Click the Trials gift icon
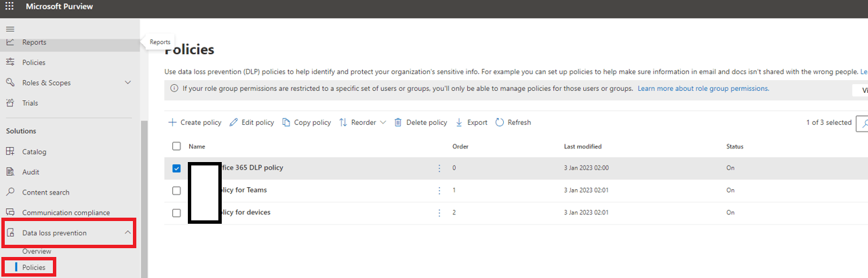Screen dimensions: 868x278 pyautogui.click(x=10, y=103)
